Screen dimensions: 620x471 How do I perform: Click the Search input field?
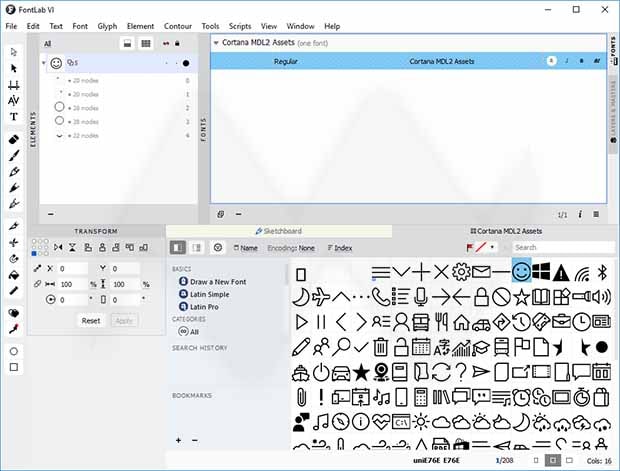563,248
